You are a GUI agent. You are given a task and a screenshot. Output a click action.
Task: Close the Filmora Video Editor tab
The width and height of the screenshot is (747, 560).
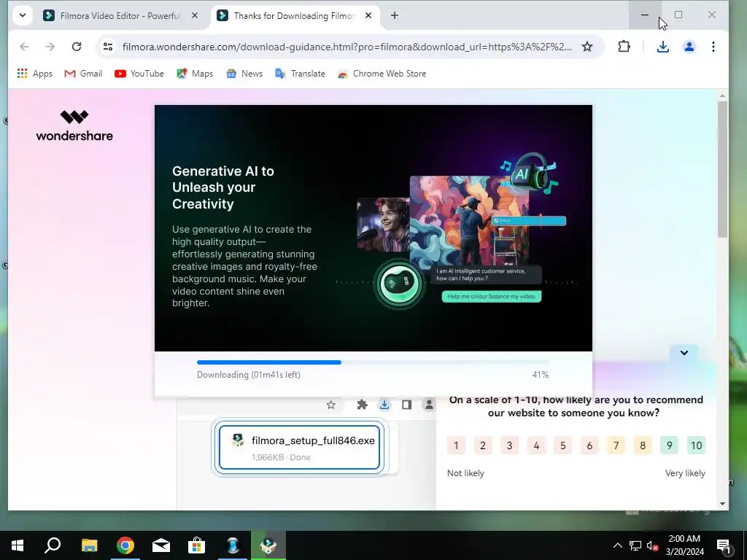tap(194, 15)
